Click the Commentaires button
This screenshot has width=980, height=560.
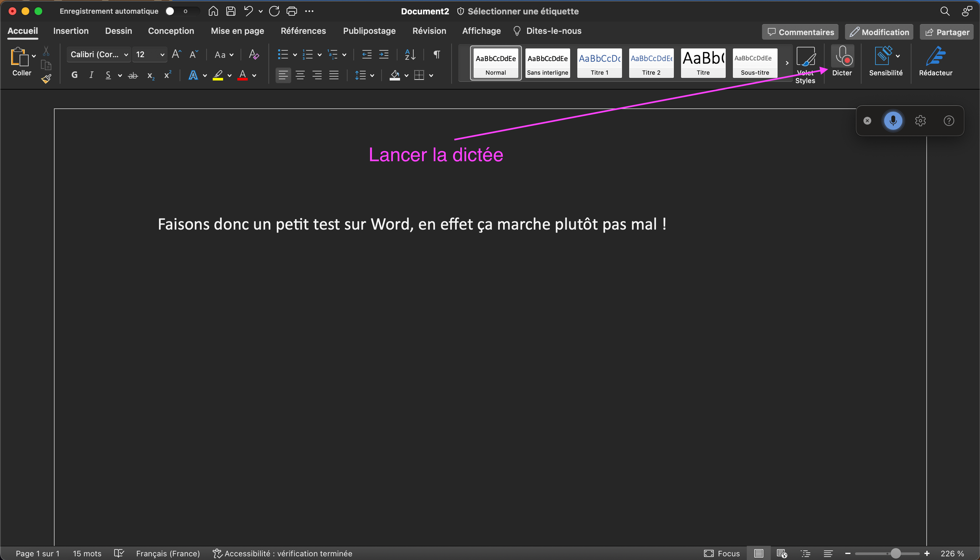point(800,32)
